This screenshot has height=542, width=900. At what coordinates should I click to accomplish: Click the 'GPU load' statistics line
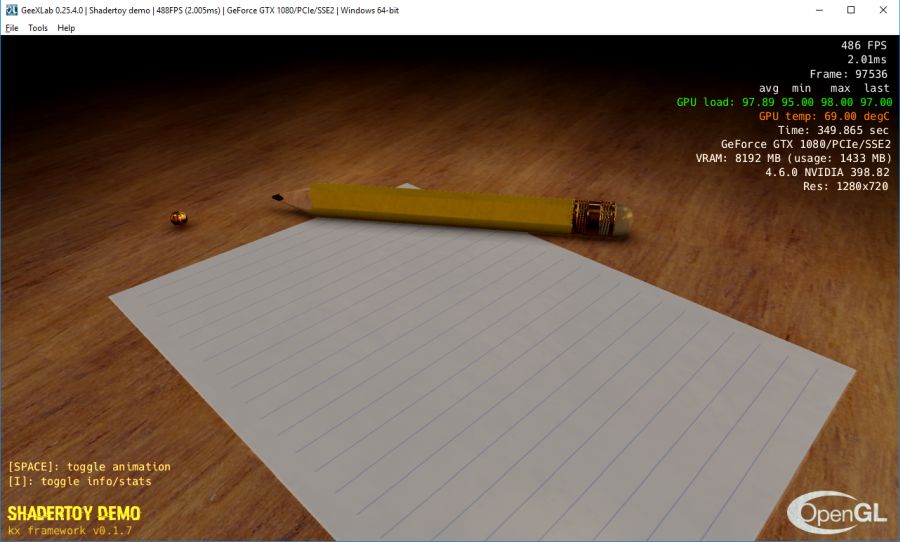784,102
